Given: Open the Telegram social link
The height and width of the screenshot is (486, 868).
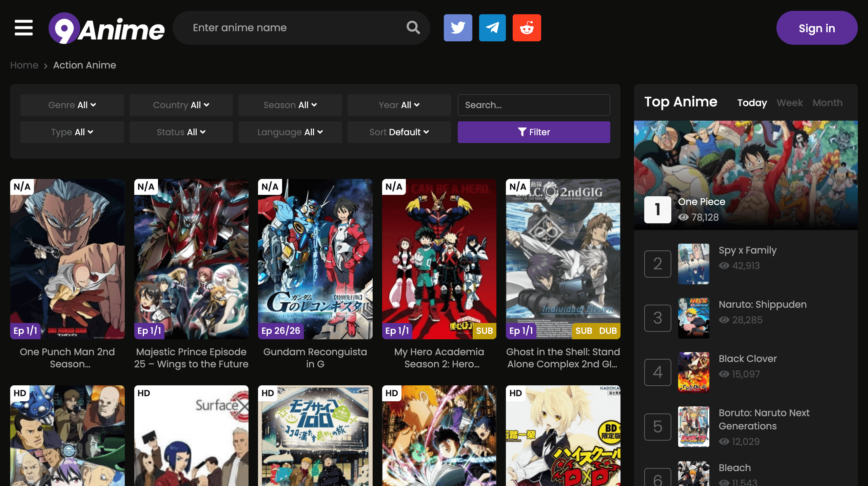Looking at the screenshot, I should [x=492, y=28].
